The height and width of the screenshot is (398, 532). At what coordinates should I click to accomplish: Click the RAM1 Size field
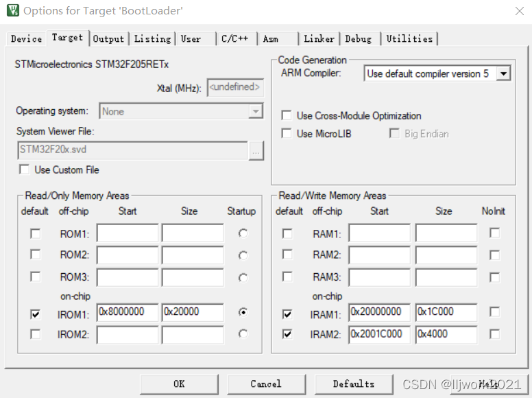(446, 233)
